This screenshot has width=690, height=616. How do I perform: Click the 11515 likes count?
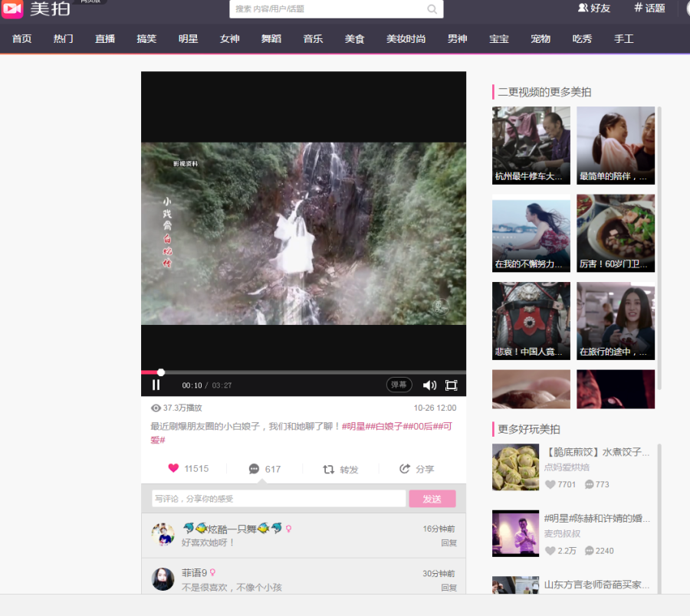196,469
